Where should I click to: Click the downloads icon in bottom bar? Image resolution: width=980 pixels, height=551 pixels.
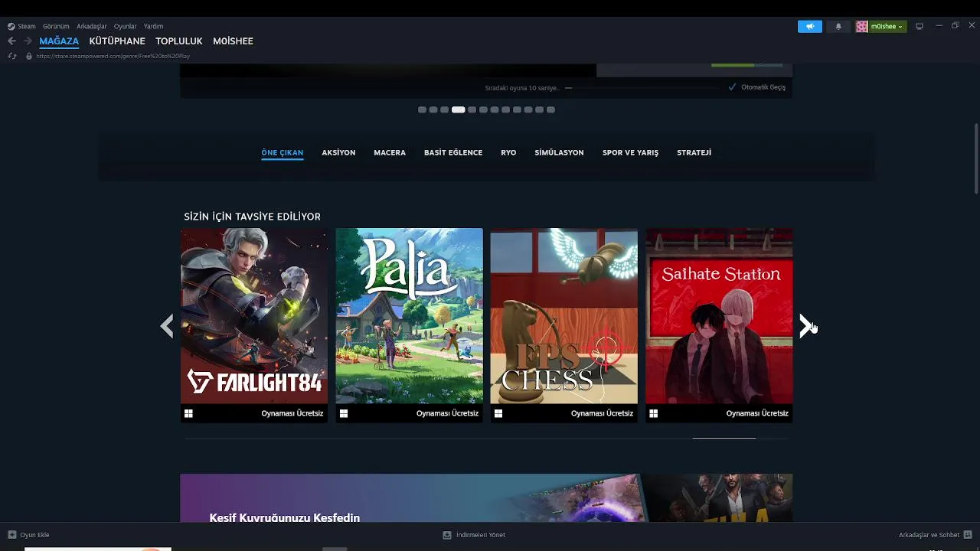(447, 535)
